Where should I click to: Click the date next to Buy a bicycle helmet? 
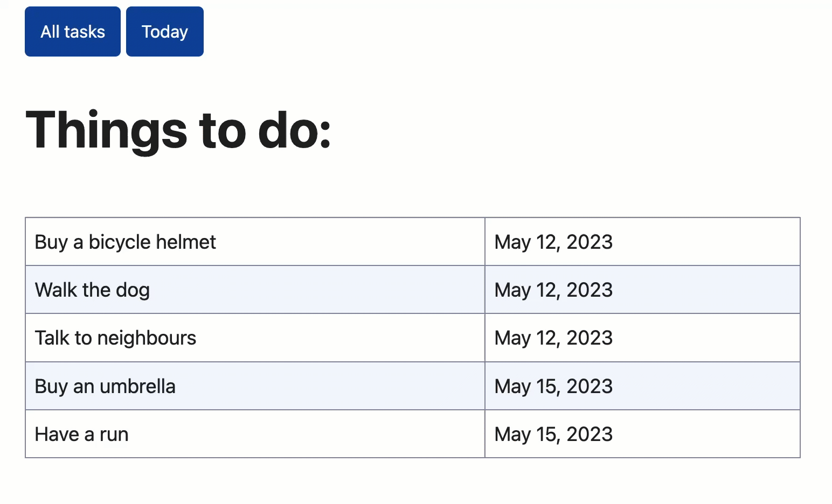tap(553, 242)
